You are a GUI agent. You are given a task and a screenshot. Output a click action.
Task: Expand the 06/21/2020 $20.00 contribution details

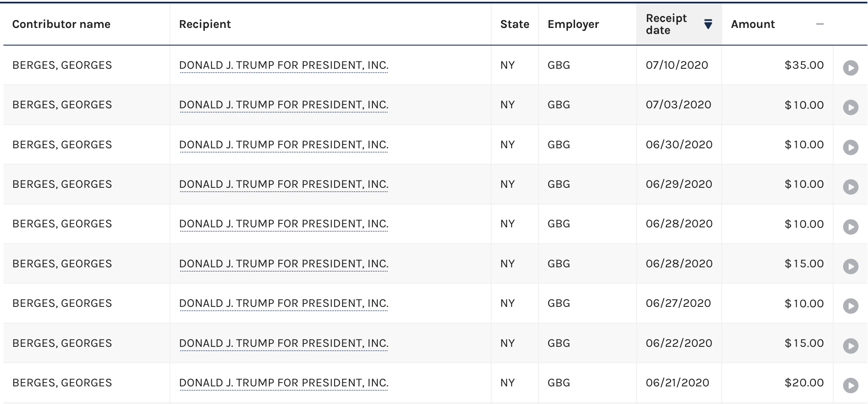pos(850,385)
